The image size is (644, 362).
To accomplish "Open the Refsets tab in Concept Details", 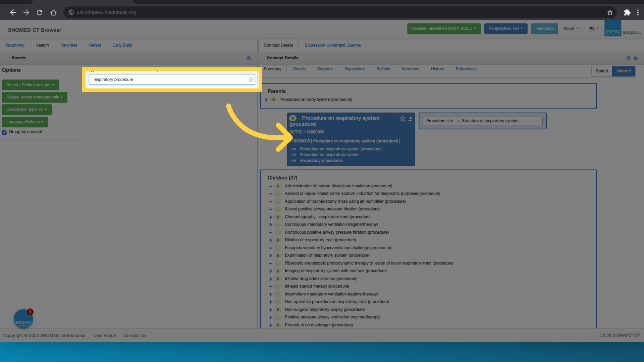I will [x=383, y=69].
